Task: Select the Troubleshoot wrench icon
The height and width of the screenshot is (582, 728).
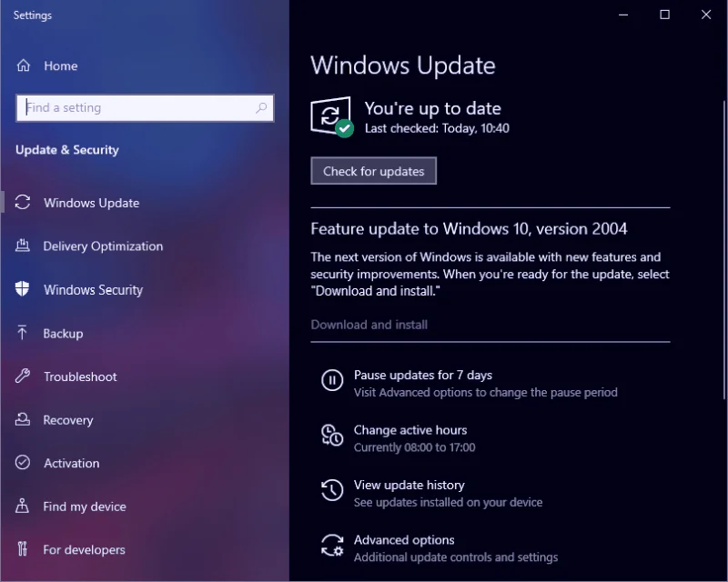Action: point(23,376)
